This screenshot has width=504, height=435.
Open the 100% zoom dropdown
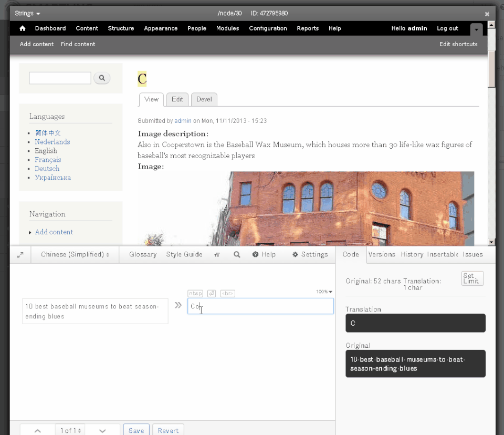[324, 292]
